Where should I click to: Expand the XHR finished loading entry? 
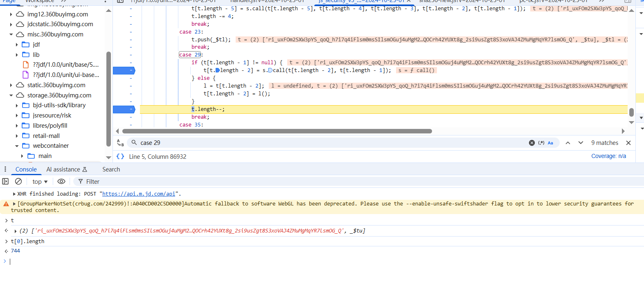(15, 194)
